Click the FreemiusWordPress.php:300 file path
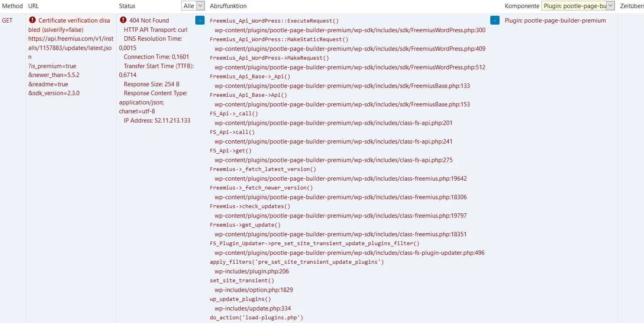 (x=350, y=30)
